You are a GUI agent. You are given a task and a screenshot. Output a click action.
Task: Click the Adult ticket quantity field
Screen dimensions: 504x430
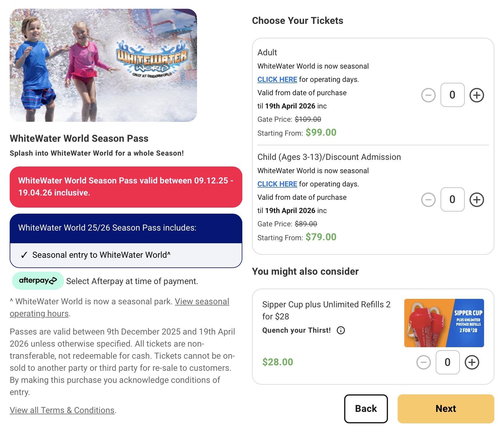tap(452, 95)
